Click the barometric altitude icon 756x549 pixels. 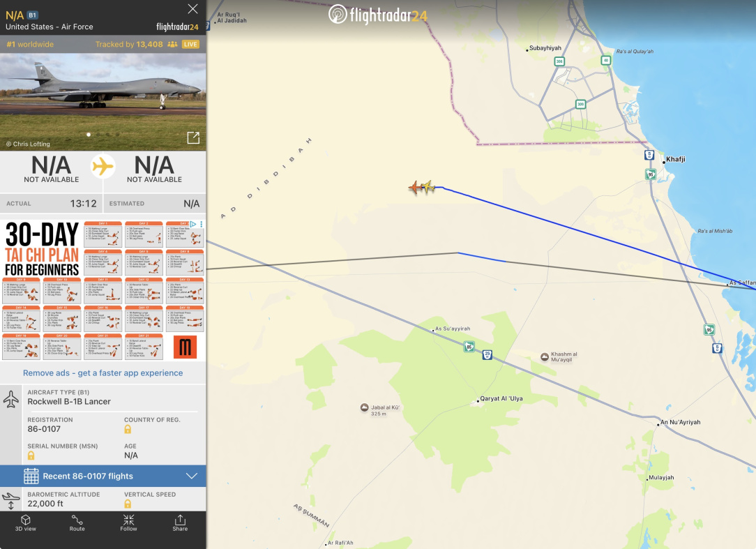click(x=10, y=501)
